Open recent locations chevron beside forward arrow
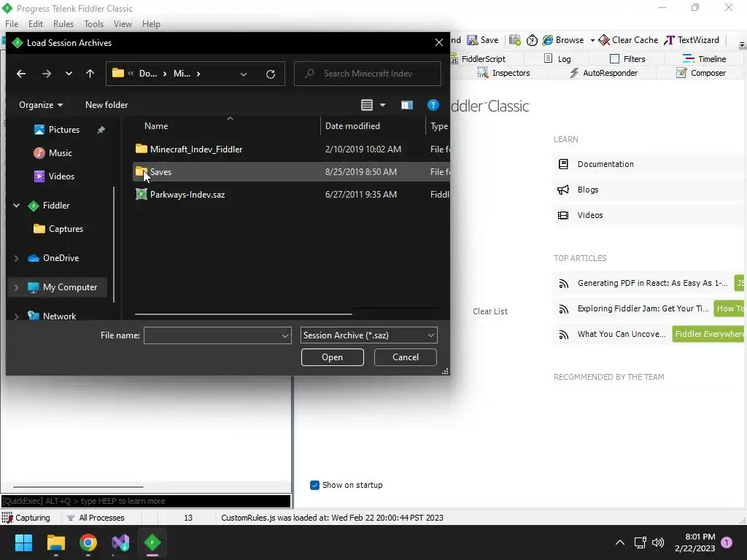This screenshot has width=747, height=560. (x=69, y=74)
